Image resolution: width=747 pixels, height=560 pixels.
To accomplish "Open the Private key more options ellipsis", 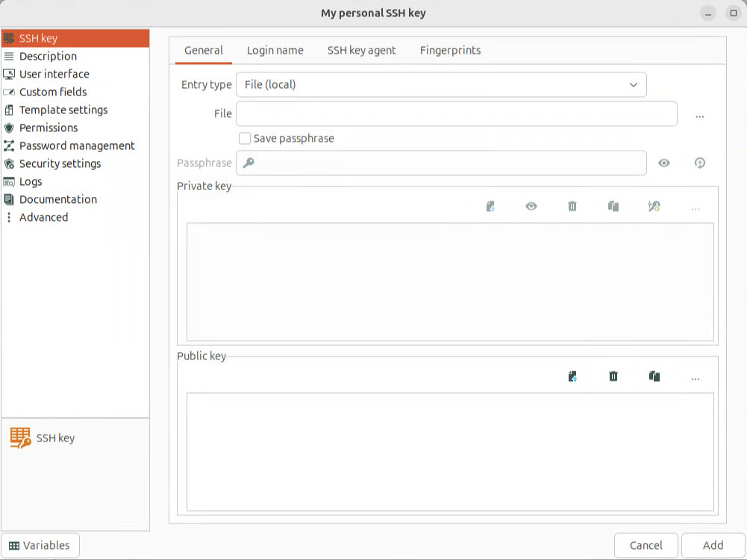I will click(696, 207).
